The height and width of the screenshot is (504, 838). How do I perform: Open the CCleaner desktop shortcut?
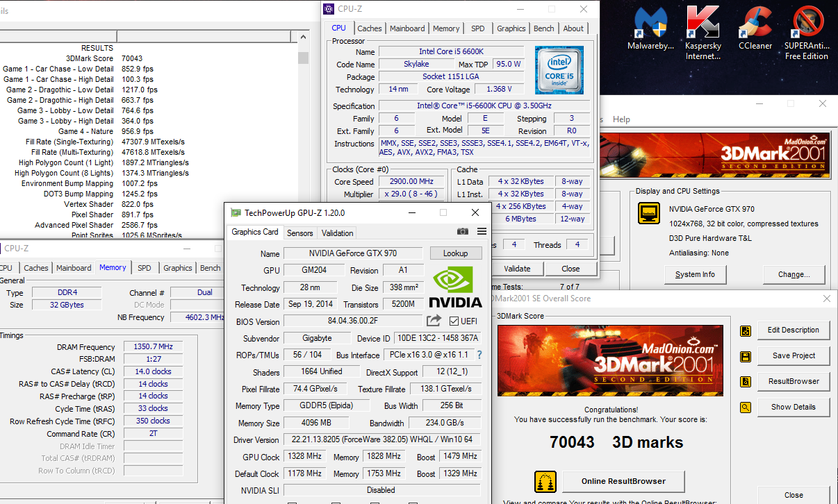755,28
